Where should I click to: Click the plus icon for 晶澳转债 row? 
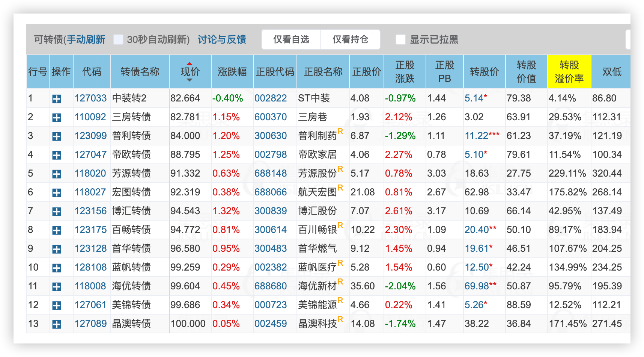[x=57, y=324]
